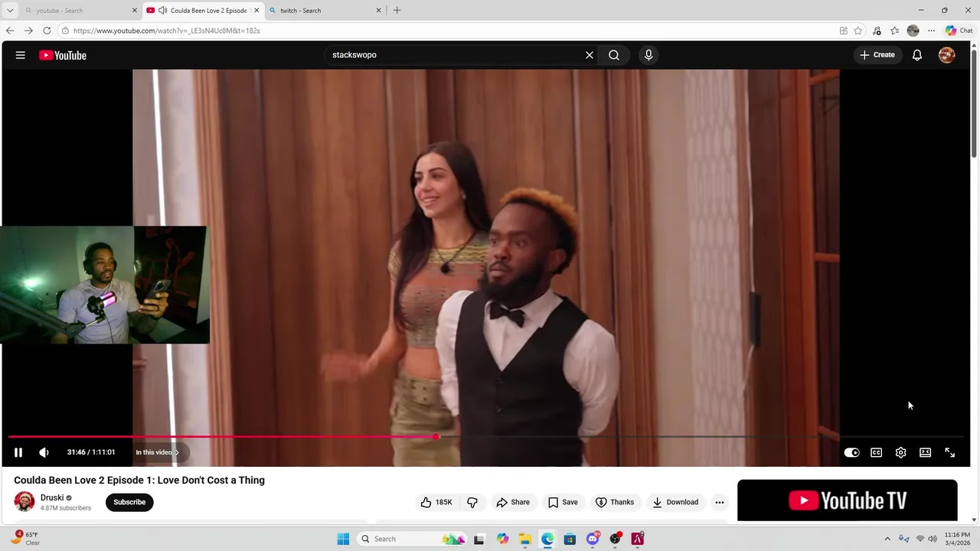Close the 'twitch - Search' tab
980x551 pixels.
pyautogui.click(x=378, y=11)
